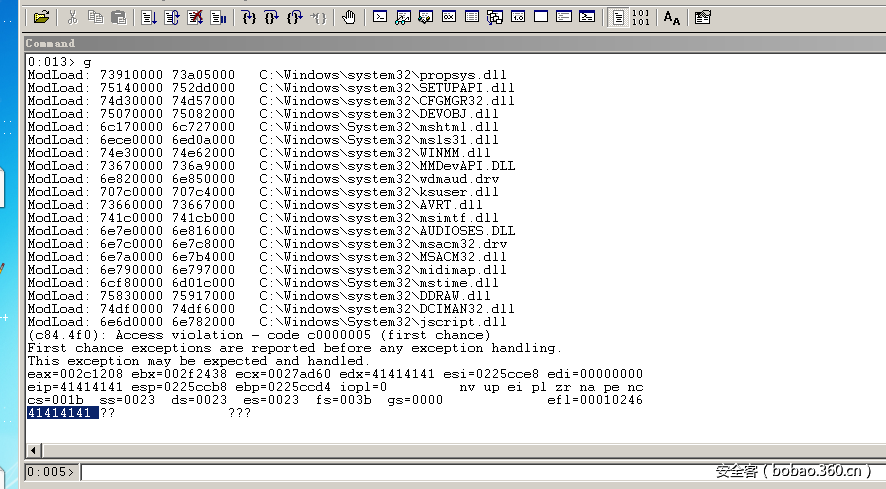Toggle breakpoint using the hand icon

349,17
